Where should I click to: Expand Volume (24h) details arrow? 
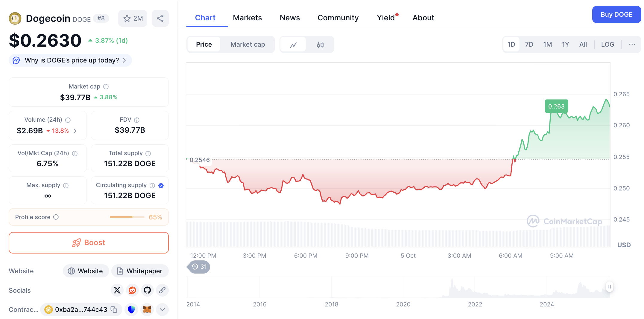click(x=75, y=131)
